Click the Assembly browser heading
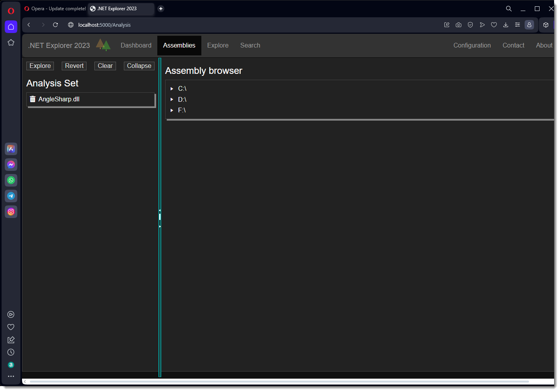Viewport: 560px width, 392px height. [x=204, y=71]
